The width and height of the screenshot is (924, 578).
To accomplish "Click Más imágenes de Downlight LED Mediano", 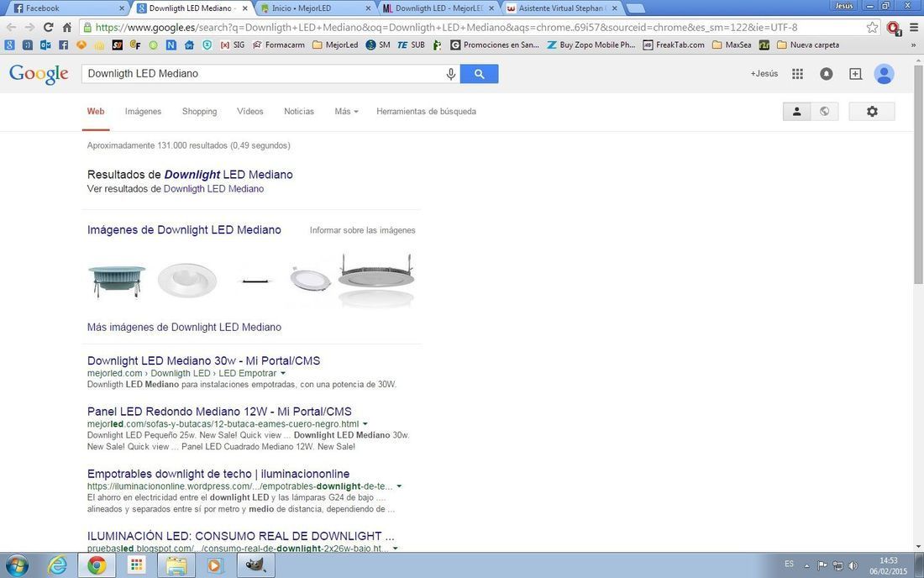I will (184, 327).
